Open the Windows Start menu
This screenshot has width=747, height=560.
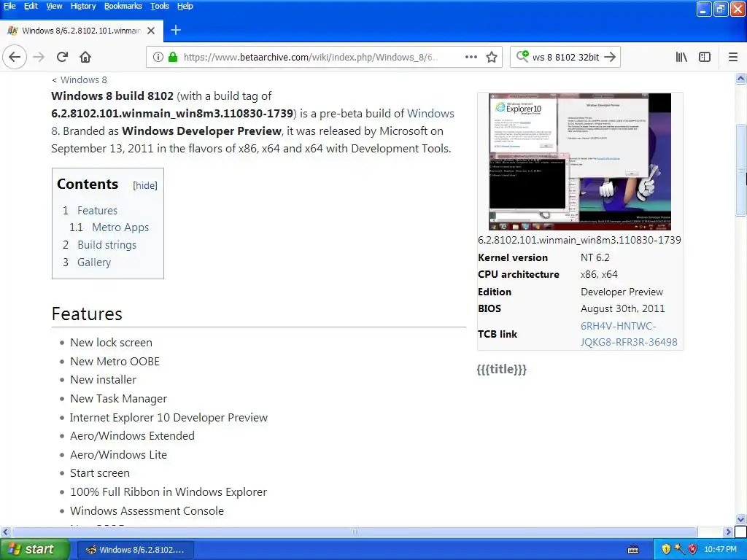(x=34, y=550)
